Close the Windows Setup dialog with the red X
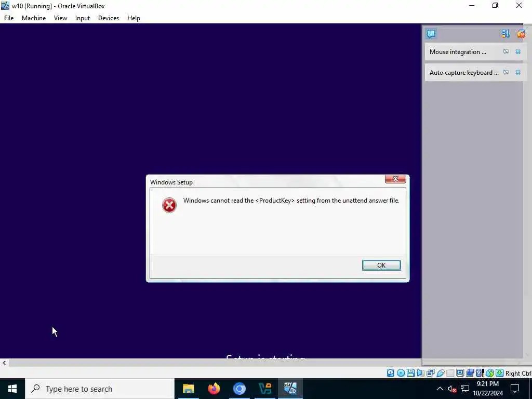This screenshot has height=399, width=532. coord(395,179)
